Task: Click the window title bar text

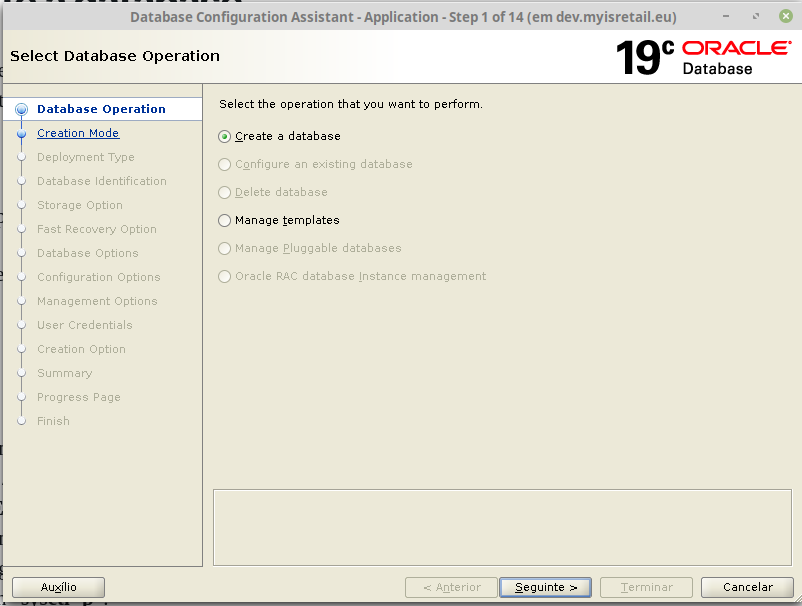Action: 403,17
